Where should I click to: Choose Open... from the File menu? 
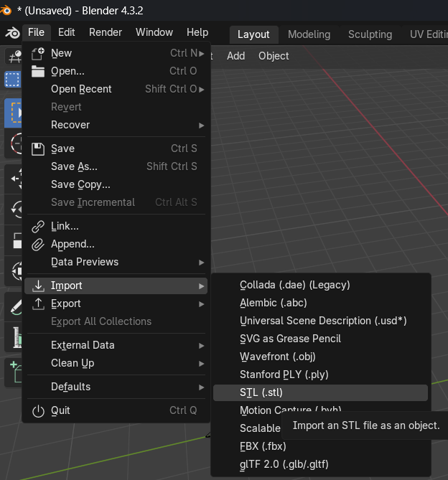click(116, 71)
